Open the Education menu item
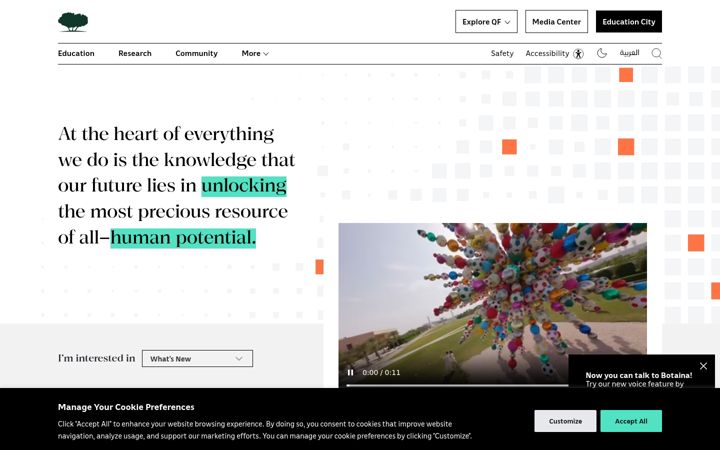The image size is (720, 450). pyautogui.click(x=76, y=53)
